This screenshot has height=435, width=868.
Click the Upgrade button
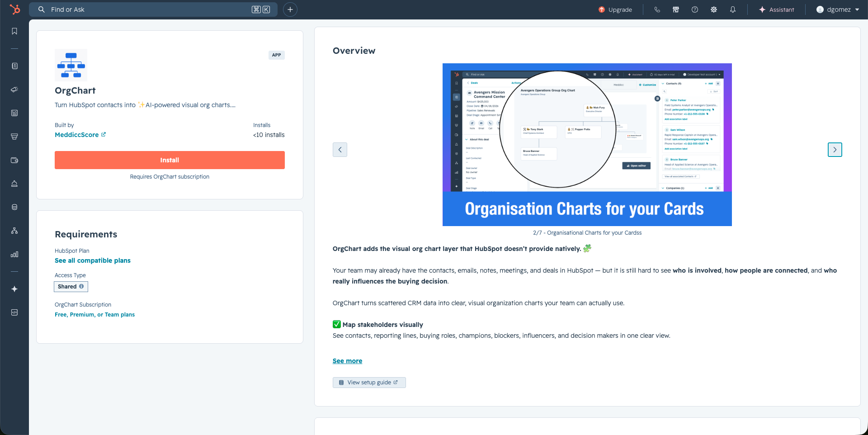click(615, 9)
